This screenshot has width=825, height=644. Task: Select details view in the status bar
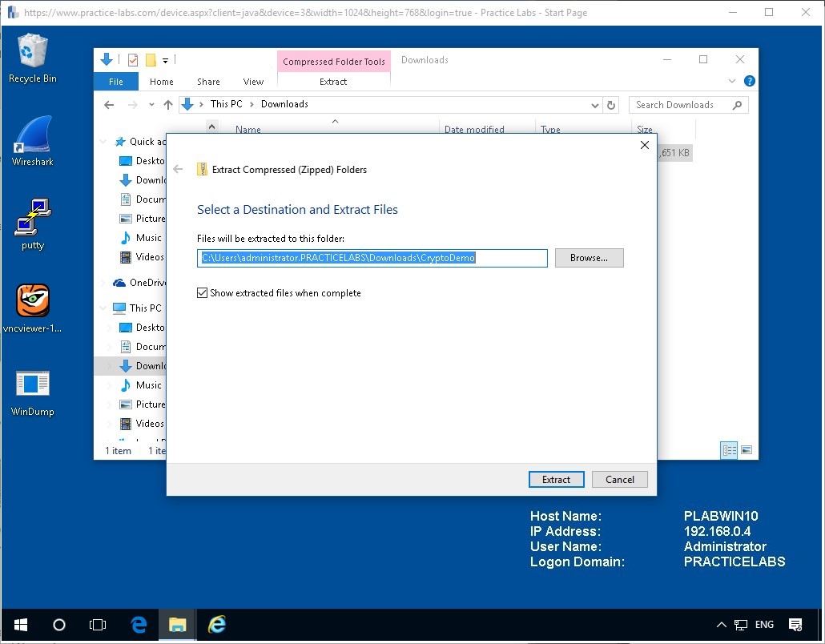(729, 450)
